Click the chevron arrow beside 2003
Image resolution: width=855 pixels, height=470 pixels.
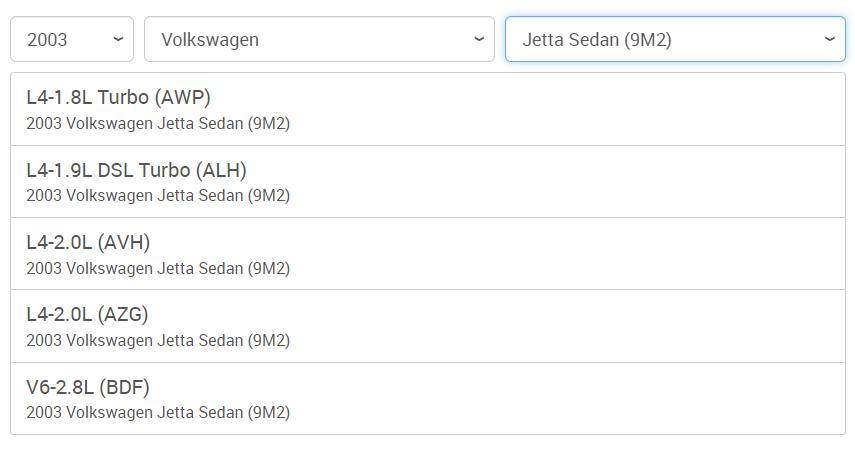pyautogui.click(x=118, y=39)
